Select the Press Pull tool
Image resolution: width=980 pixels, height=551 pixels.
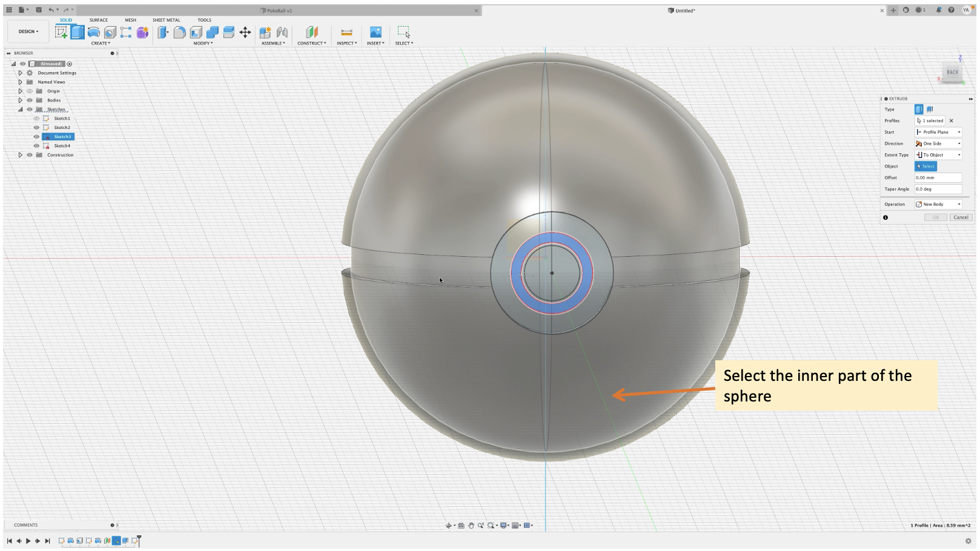[163, 32]
